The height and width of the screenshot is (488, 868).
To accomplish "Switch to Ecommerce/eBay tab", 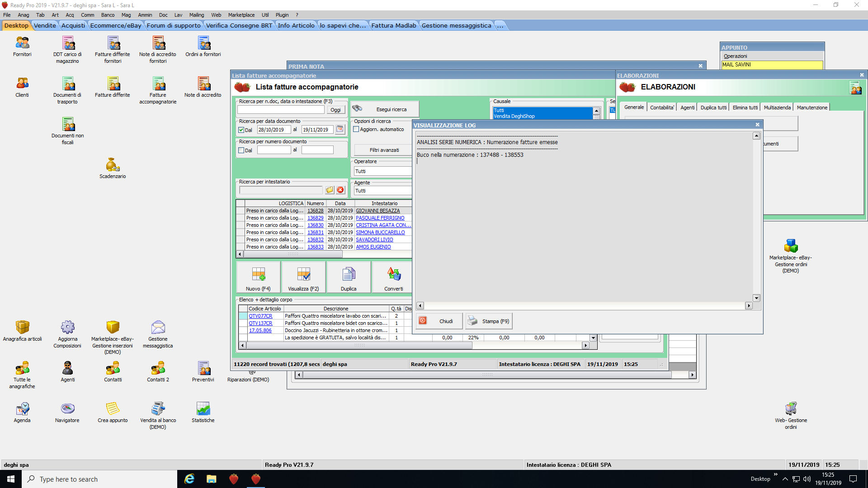I will (x=116, y=25).
